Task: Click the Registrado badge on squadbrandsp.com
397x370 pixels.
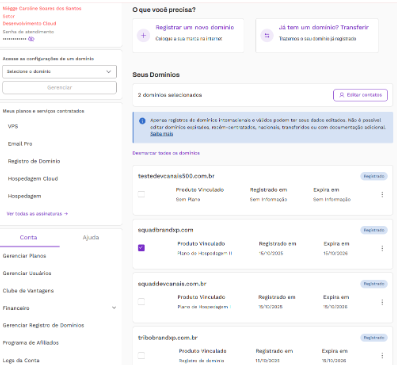Action: tap(374, 230)
